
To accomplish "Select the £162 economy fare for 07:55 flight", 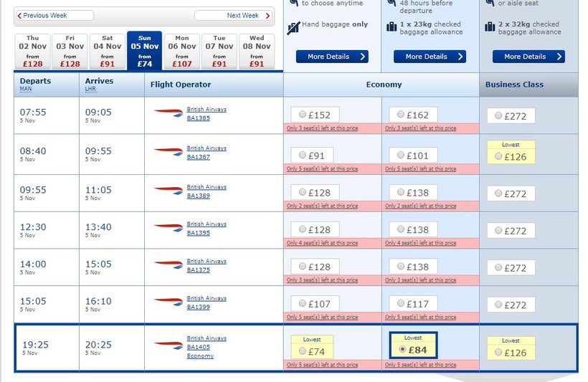I will [401, 115].
